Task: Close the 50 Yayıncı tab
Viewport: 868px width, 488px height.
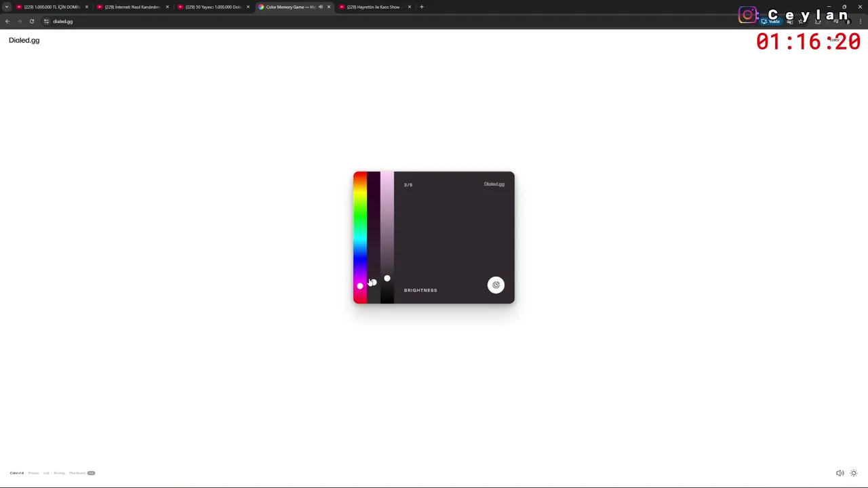Action: coord(248,7)
